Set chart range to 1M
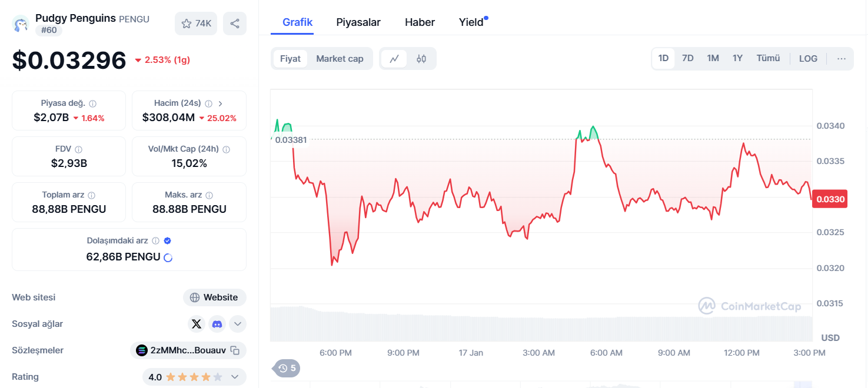868x388 pixels. [x=713, y=58]
